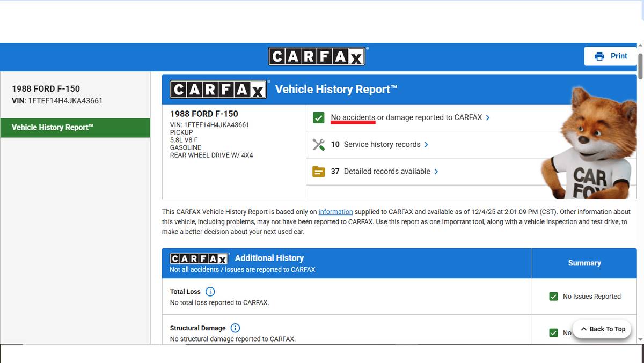The height and width of the screenshot is (363, 644).
Task: Click the vertical page scrollbar
Action: [x=640, y=193]
